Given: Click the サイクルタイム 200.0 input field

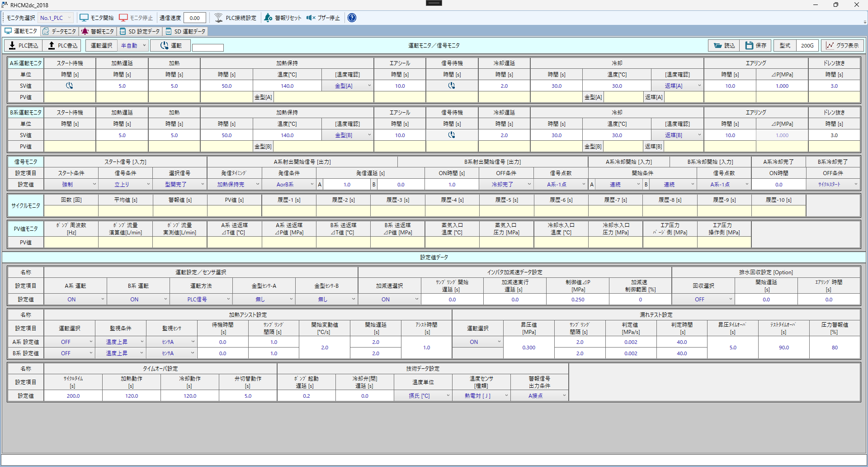Looking at the screenshot, I should (73, 396).
